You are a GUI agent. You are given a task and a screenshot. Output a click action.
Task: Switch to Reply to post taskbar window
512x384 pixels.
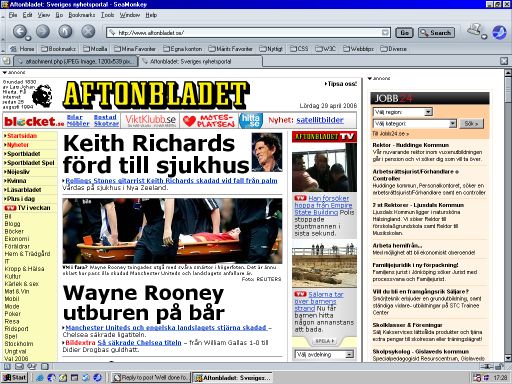(x=150, y=378)
